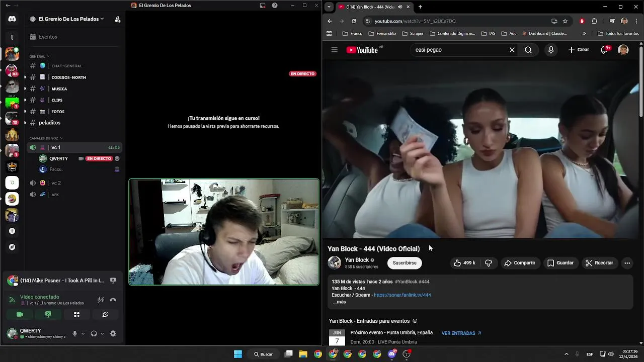Open YouTube notifications bell
Image resolution: width=644 pixels, height=362 pixels.
pyautogui.click(x=604, y=50)
